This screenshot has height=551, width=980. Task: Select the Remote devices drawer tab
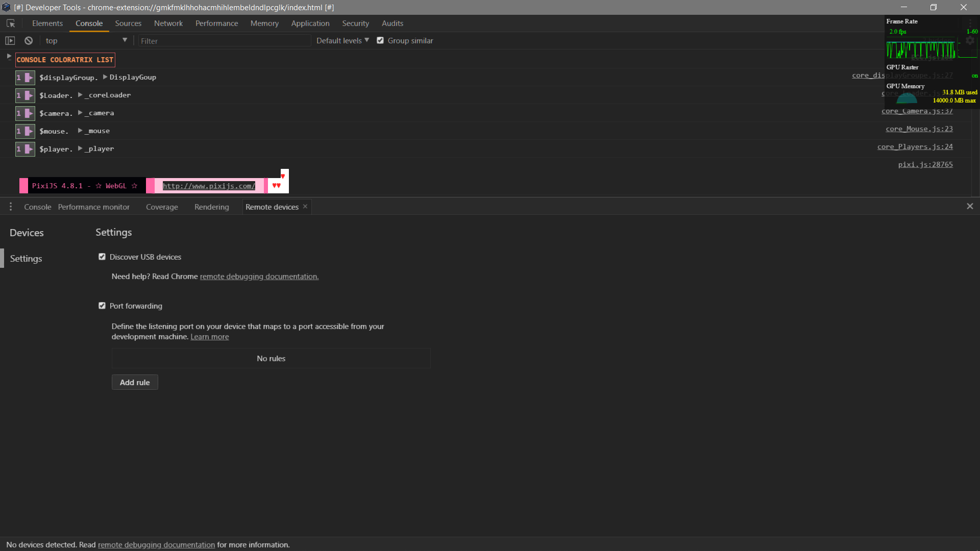[x=272, y=207]
